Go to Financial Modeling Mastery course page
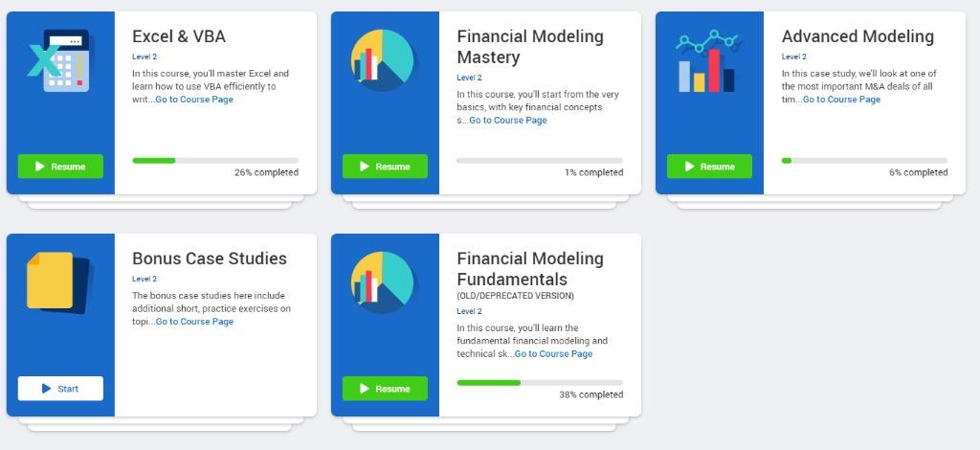Screen dimensions: 980x450 click(508, 121)
